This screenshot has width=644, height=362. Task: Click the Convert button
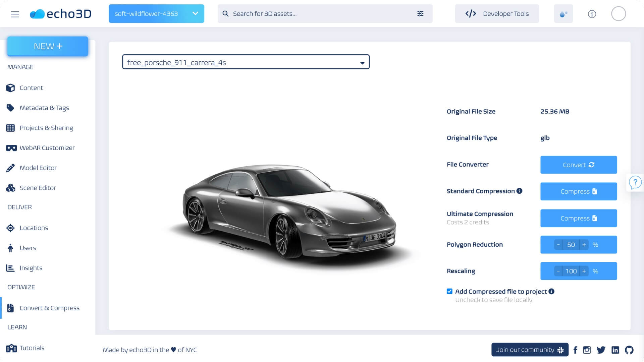tap(579, 165)
